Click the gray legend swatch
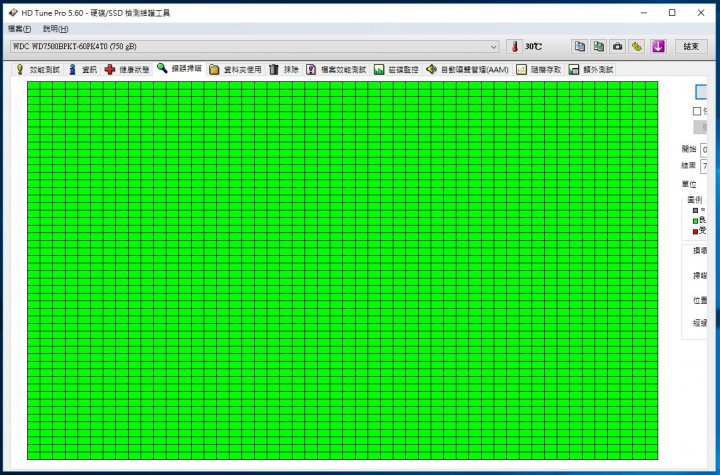 pyautogui.click(x=695, y=210)
